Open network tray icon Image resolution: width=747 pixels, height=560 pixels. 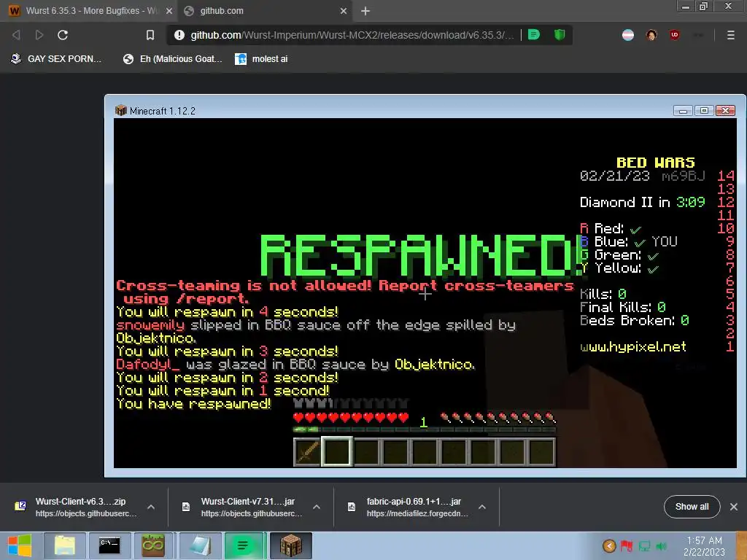[645, 545]
